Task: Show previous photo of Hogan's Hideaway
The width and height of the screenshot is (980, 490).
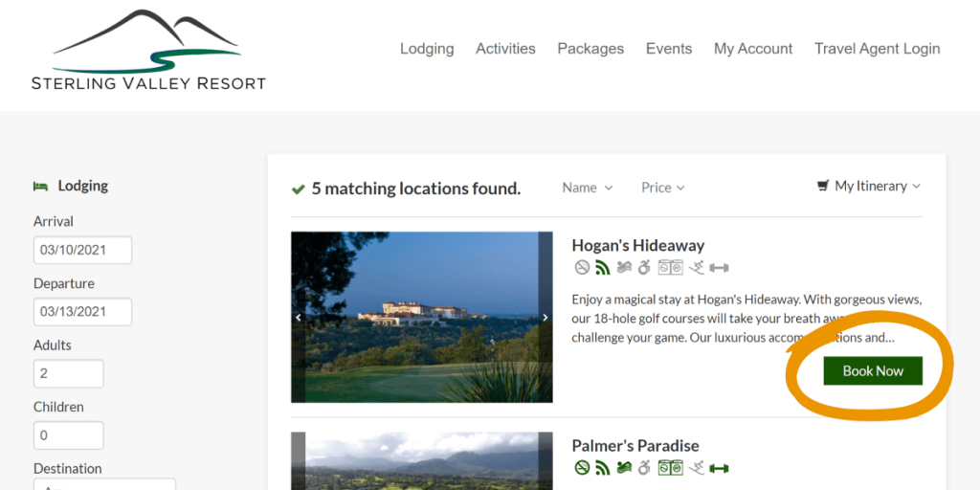Action: tap(299, 318)
